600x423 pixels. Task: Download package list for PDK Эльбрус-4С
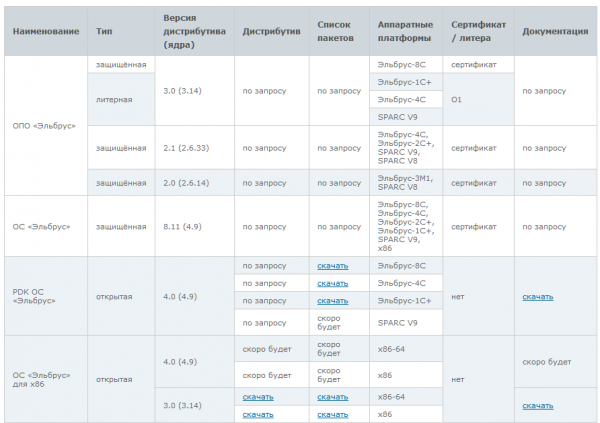pos(332,283)
